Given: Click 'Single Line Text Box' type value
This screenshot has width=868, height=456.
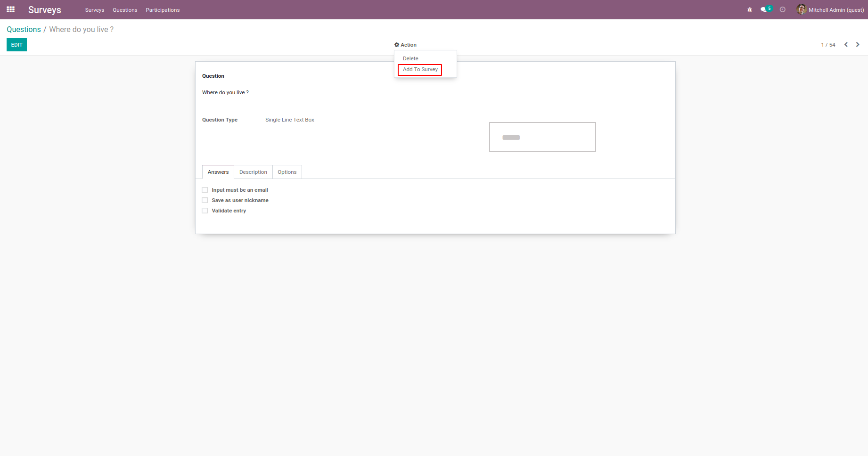Looking at the screenshot, I should (290, 120).
